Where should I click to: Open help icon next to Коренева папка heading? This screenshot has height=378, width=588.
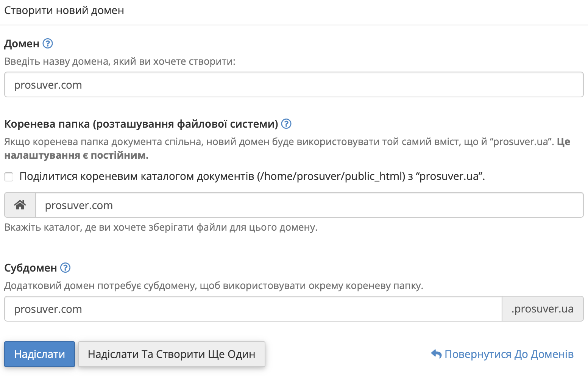click(x=286, y=123)
